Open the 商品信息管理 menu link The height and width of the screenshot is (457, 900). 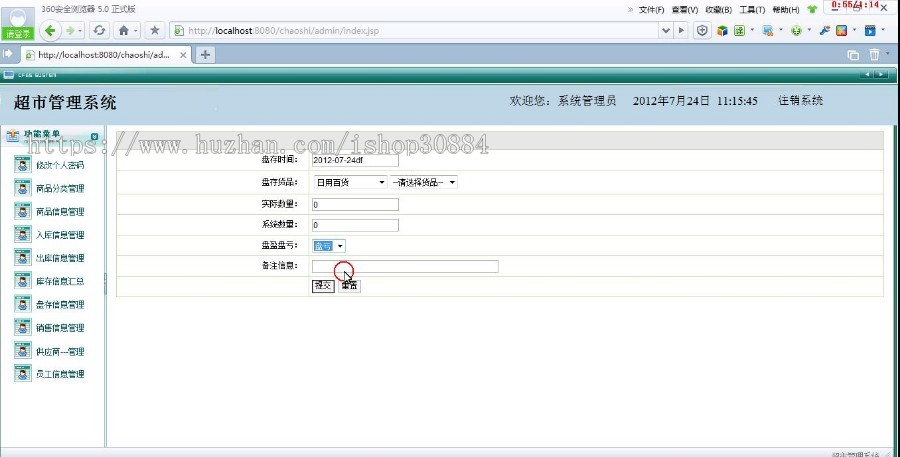(60, 211)
